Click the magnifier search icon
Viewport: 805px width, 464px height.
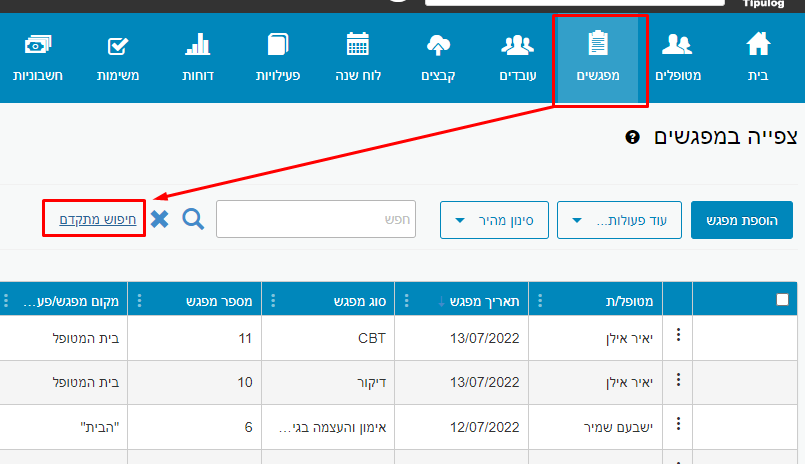pyautogui.click(x=193, y=219)
